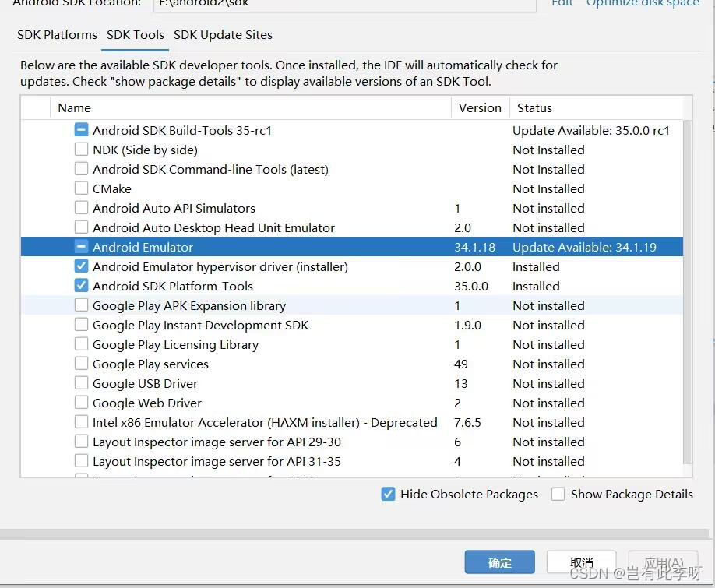Uncheck Hide Obsolete Packages
This screenshot has height=588, width=715.
tap(388, 494)
